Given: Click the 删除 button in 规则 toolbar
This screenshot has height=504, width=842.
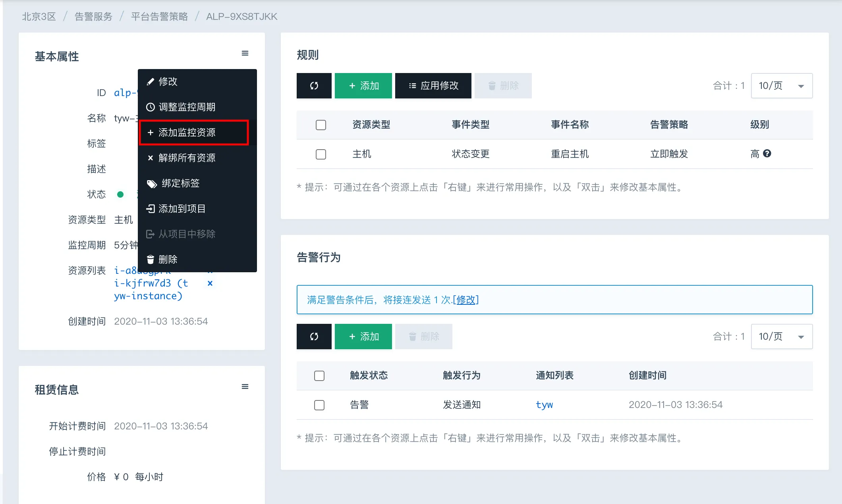Looking at the screenshot, I should point(503,86).
